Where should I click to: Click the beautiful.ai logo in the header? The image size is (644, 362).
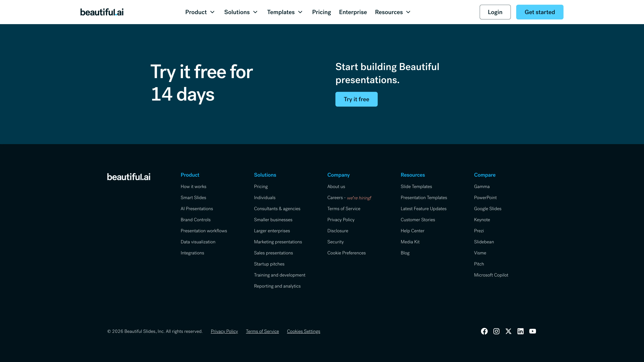pyautogui.click(x=102, y=12)
